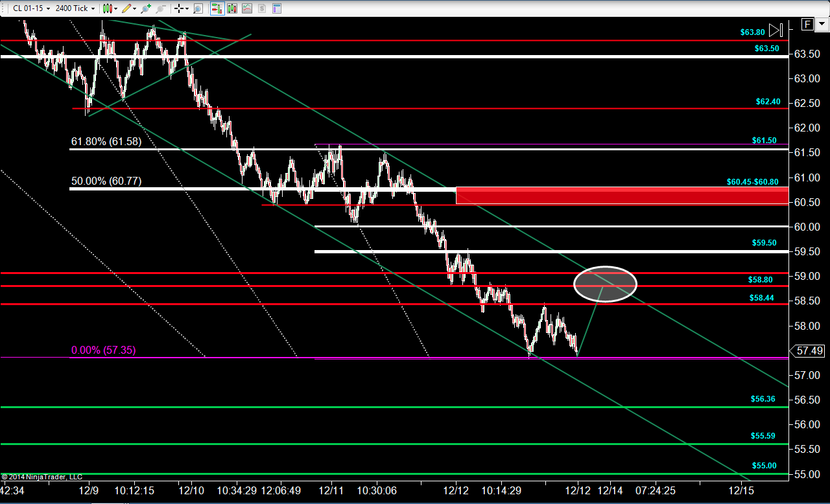Open the CL 01-15 instrument selector
830x504 pixels.
(31, 8)
